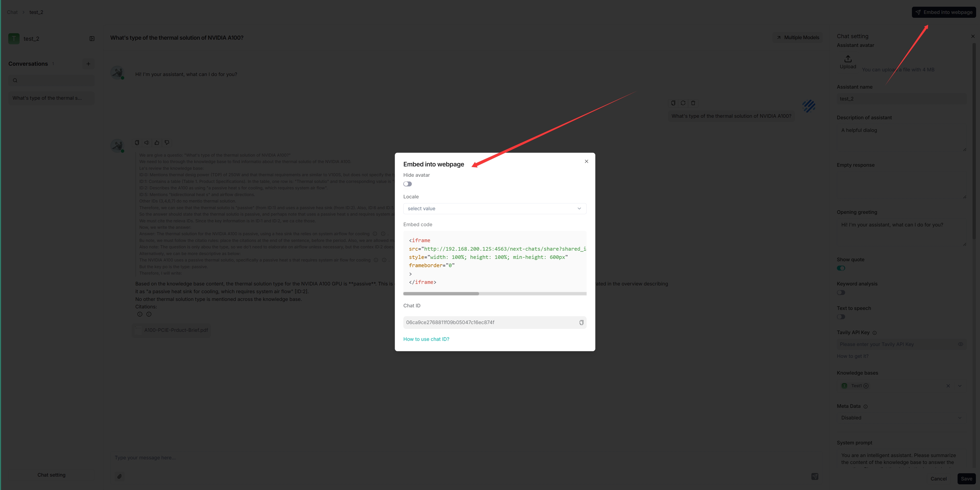Click the embed code horizontal scrollbar
980x490 pixels.
pyautogui.click(x=441, y=293)
